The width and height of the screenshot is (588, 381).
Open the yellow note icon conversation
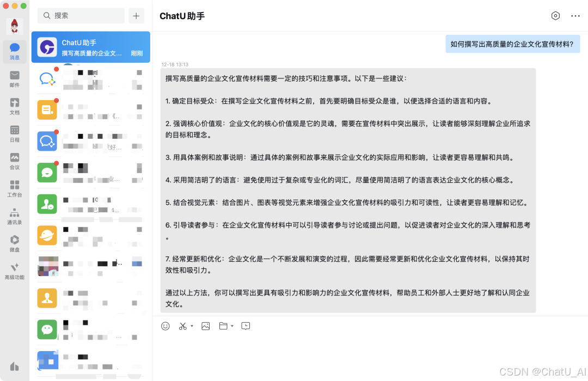click(91, 110)
